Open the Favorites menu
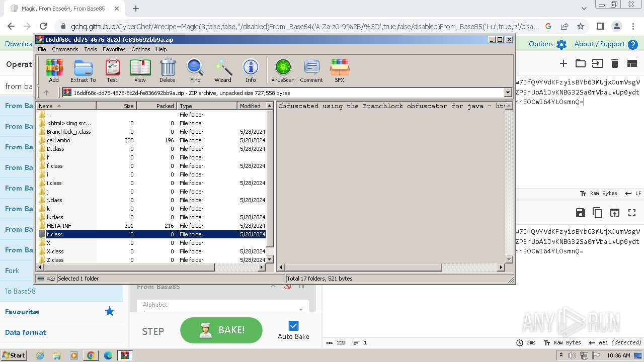The height and width of the screenshot is (362, 644). [x=114, y=49]
